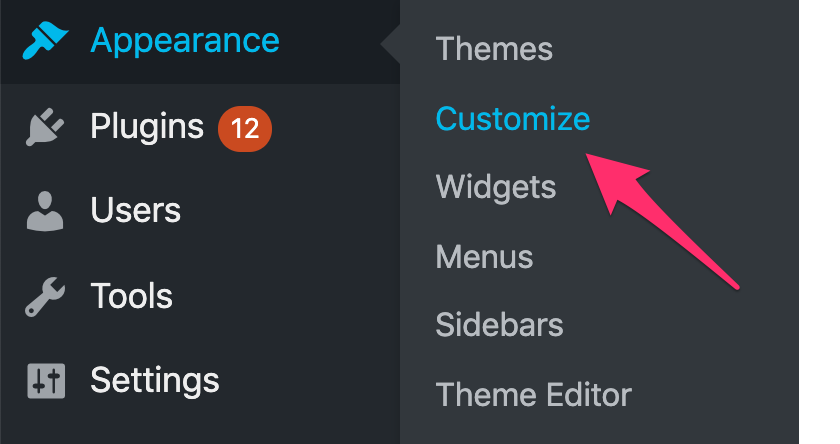
Task: Click the flyout pointer notch beside Appearance
Action: tap(391, 44)
